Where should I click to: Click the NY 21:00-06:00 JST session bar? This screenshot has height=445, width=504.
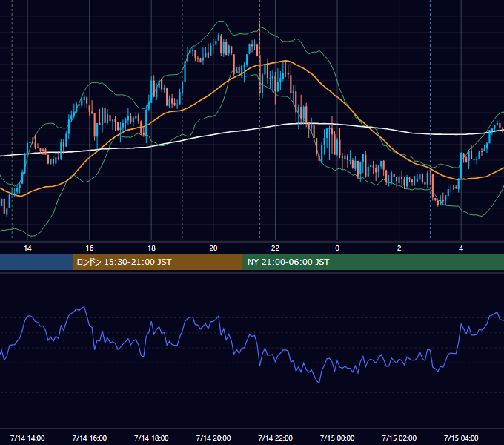coord(373,262)
